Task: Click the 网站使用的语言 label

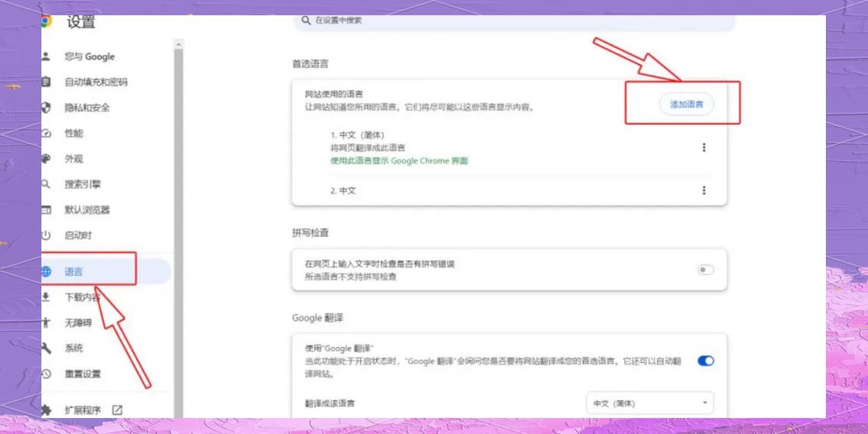Action: tap(333, 95)
